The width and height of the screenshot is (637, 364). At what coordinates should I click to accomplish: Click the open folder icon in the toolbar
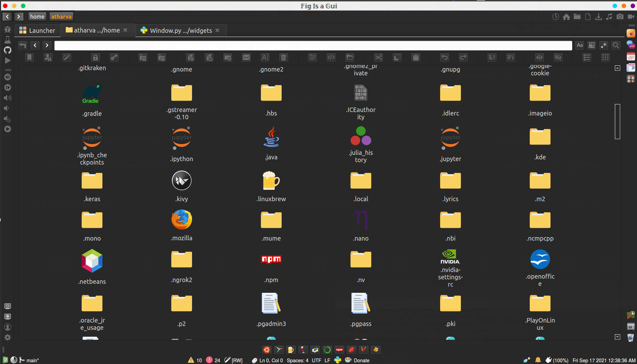pyautogui.click(x=350, y=57)
